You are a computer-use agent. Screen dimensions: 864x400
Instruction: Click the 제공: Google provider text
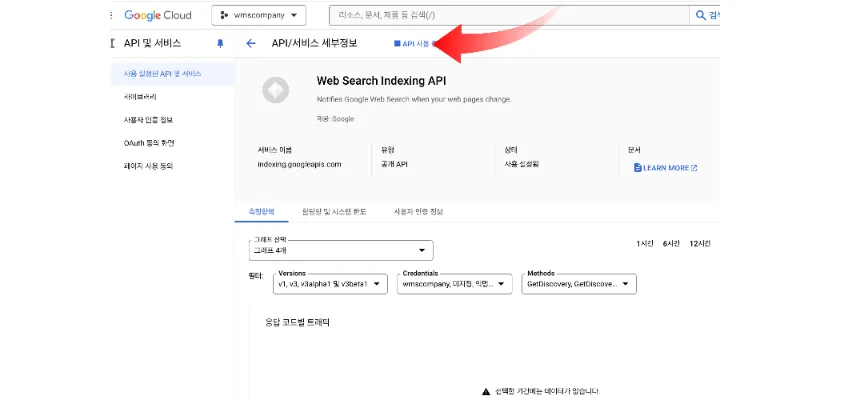pos(335,119)
